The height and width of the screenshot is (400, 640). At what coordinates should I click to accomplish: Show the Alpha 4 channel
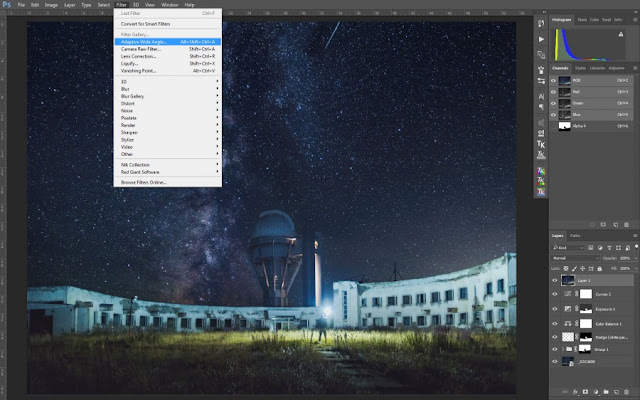click(x=553, y=126)
